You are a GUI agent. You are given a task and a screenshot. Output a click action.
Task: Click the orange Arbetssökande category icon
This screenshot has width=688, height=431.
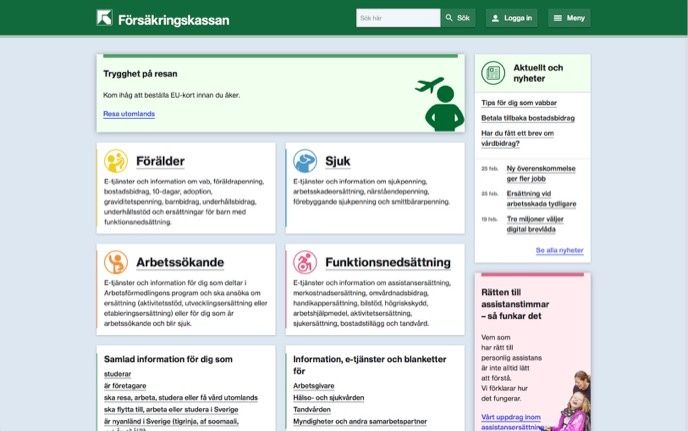click(116, 262)
